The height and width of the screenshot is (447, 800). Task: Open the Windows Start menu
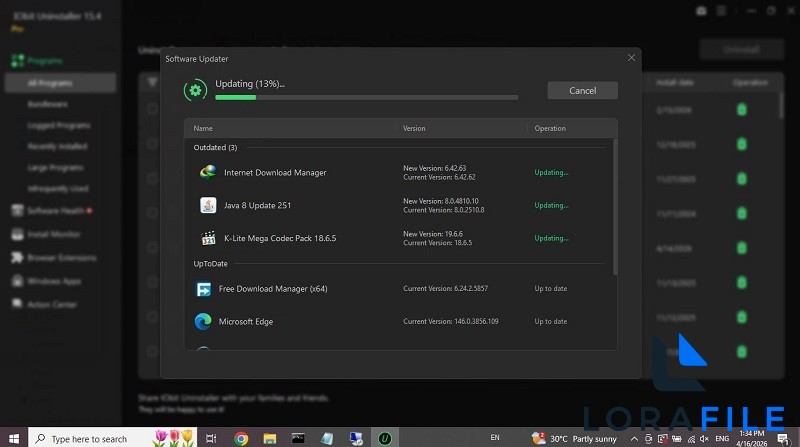(x=14, y=438)
